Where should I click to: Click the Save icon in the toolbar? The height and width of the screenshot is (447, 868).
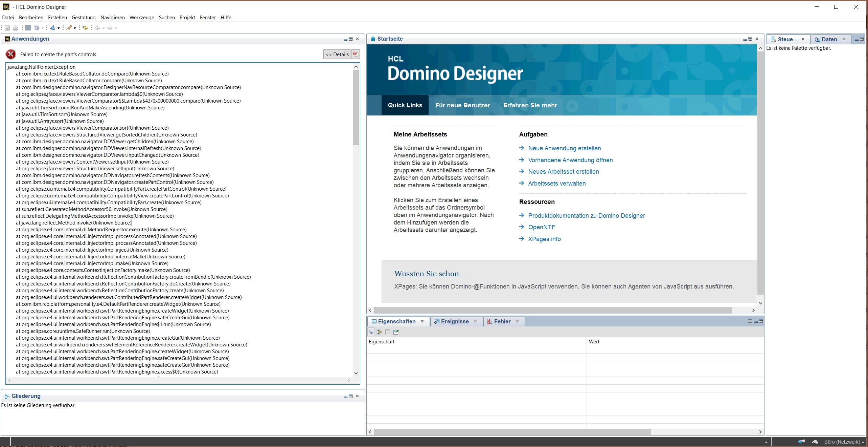(x=7, y=28)
